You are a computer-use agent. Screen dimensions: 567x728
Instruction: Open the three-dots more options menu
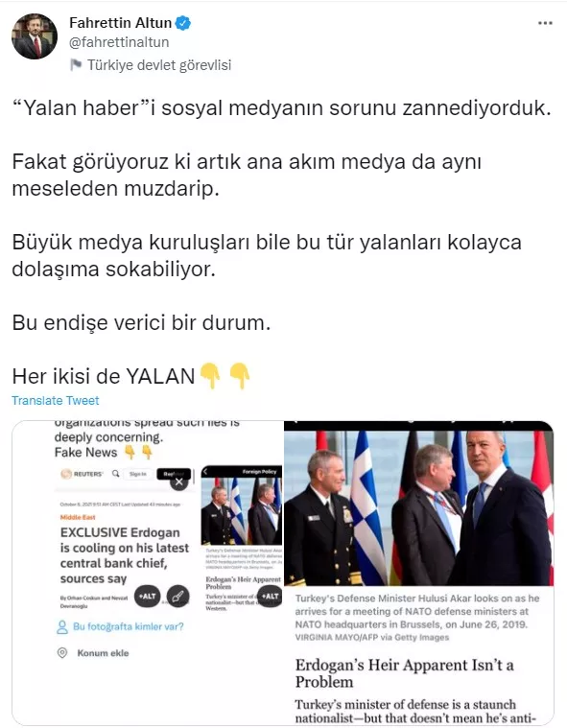point(545,23)
